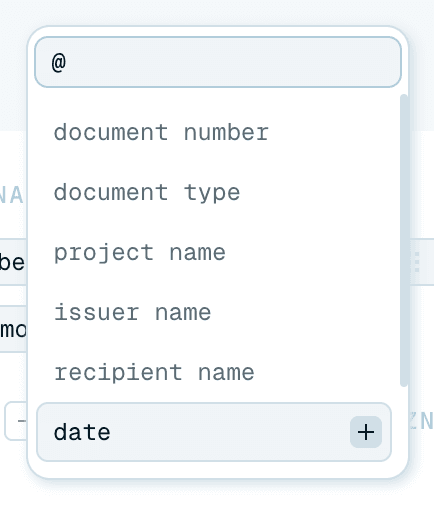Focus the "@" search input field
434x506 pixels.
(x=218, y=62)
